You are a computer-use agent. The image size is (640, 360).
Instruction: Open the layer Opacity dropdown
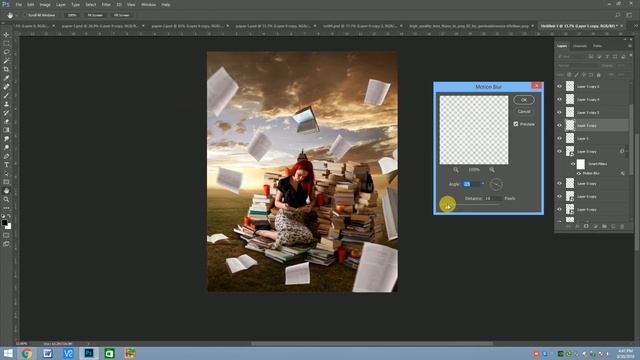point(621,65)
